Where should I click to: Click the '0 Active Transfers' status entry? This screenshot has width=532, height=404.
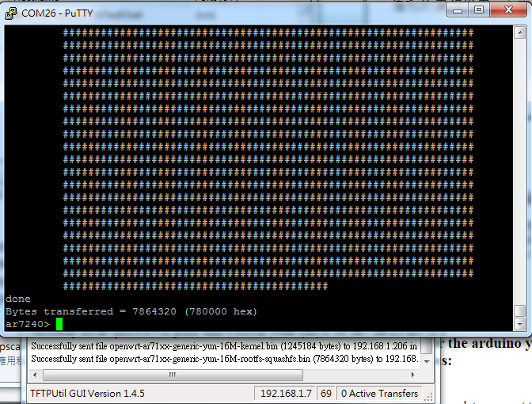coord(379,394)
